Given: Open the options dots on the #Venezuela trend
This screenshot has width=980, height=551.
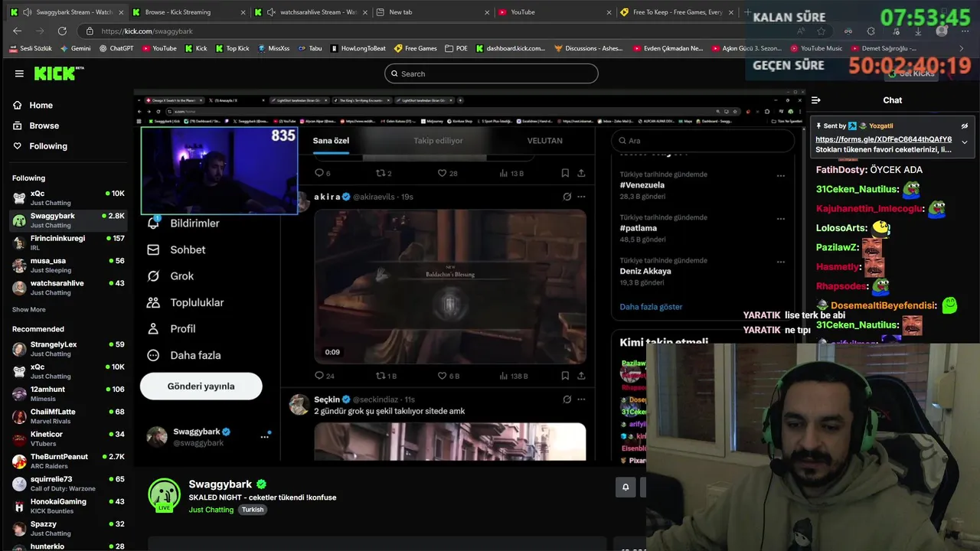Looking at the screenshot, I should click(781, 175).
